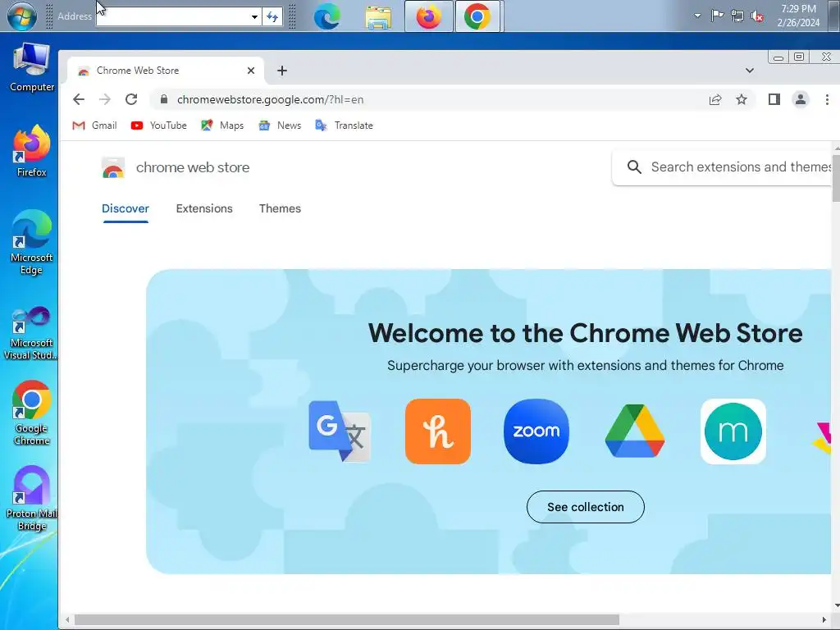Switch to the Extensions tab
This screenshot has height=630, width=840.
click(204, 208)
